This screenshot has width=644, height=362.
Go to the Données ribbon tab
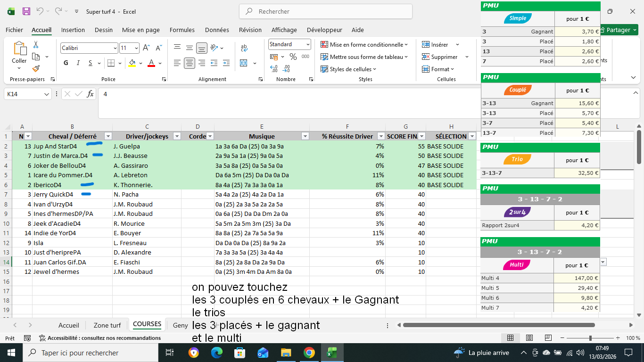(x=217, y=30)
